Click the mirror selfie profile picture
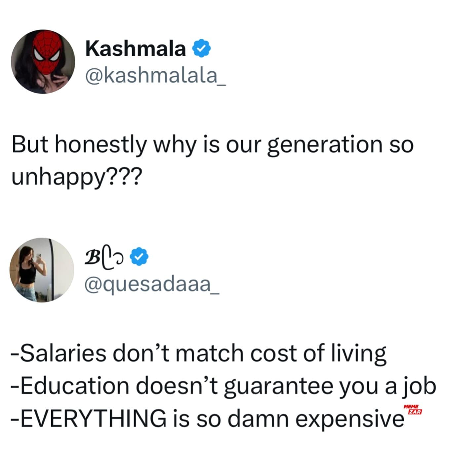The width and height of the screenshot is (476, 476). click(42, 270)
